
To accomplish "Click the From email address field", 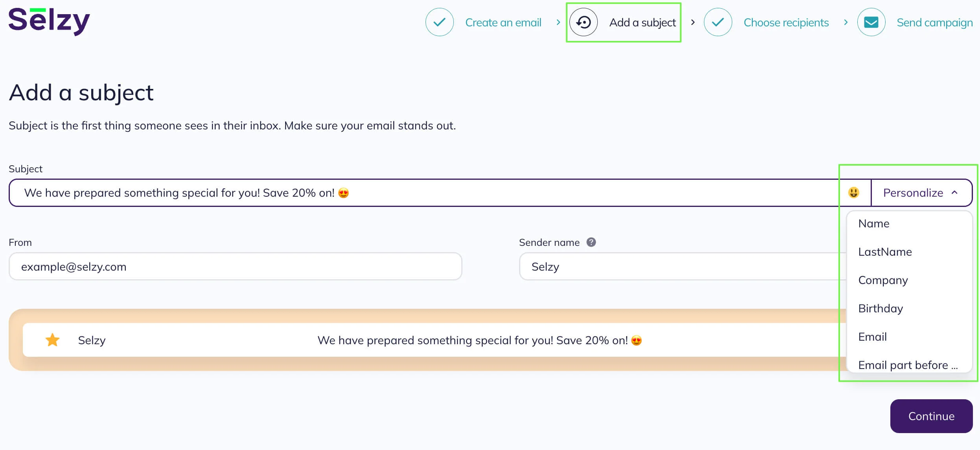I will click(x=235, y=267).
